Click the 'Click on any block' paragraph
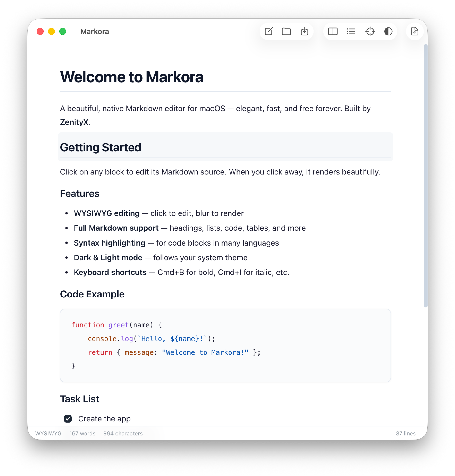 [220, 172]
